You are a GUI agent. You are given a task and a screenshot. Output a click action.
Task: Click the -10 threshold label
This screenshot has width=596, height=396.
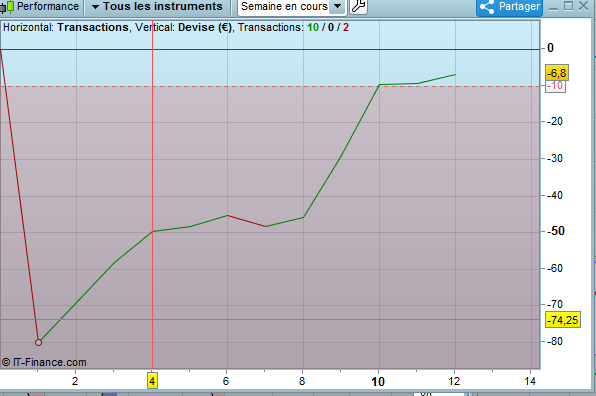tap(556, 86)
